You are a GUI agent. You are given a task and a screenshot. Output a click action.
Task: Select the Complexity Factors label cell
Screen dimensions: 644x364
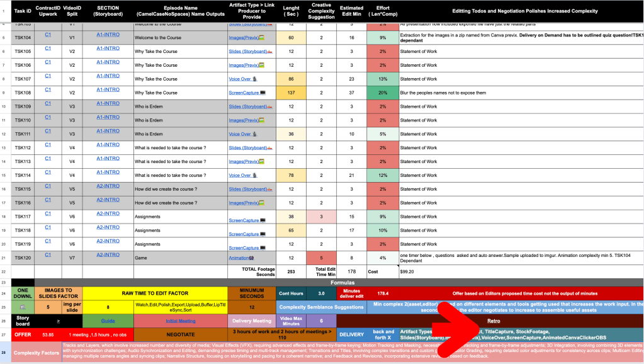(x=36, y=353)
